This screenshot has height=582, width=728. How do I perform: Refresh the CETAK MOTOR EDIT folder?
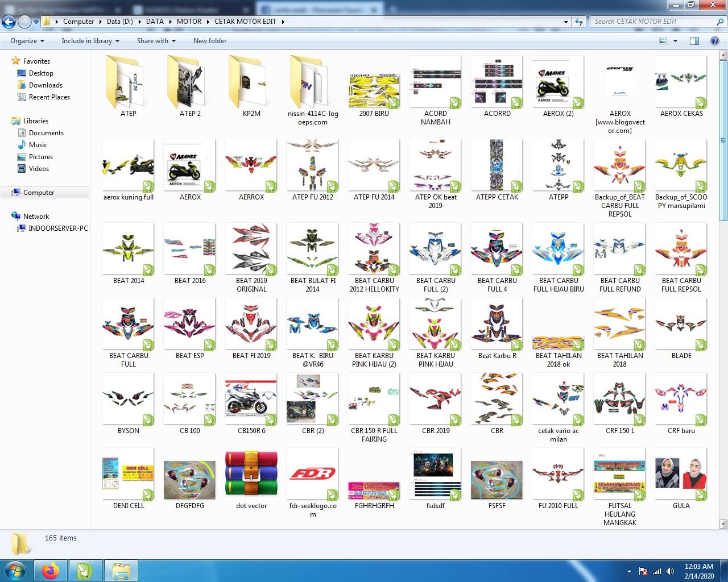579,22
